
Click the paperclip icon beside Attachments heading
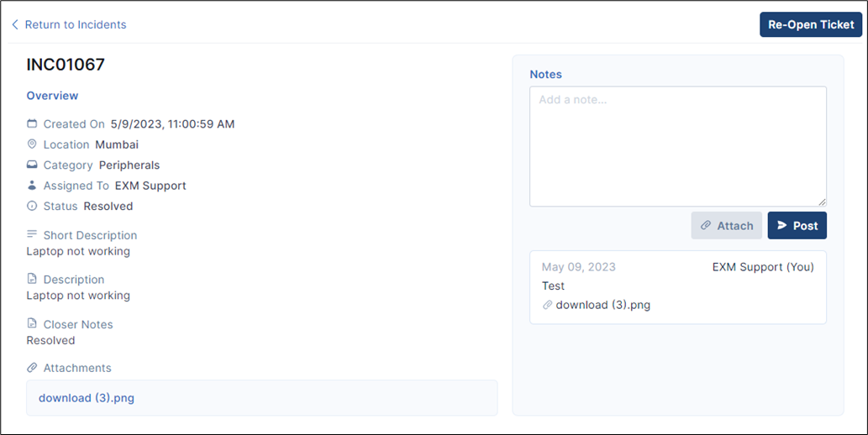point(32,368)
